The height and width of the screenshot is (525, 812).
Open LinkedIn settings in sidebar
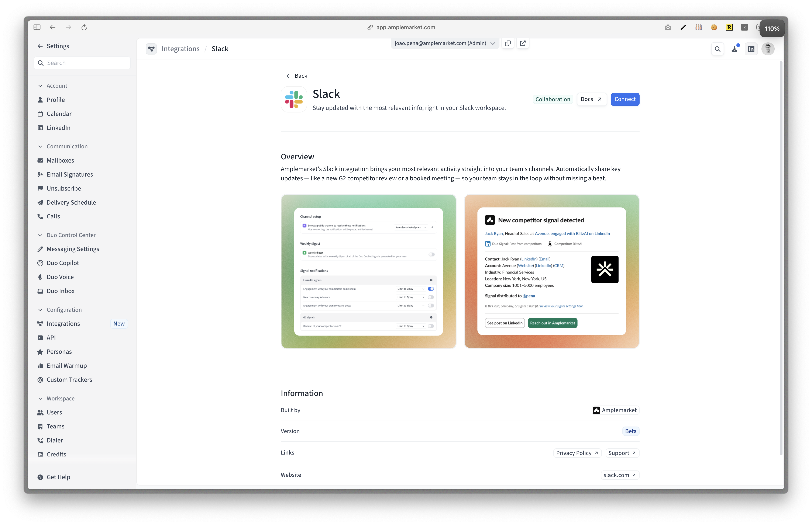point(40,128)
